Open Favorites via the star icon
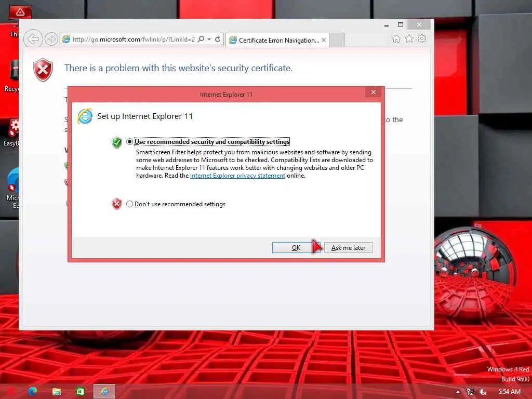The height and width of the screenshot is (399, 532). coord(409,38)
